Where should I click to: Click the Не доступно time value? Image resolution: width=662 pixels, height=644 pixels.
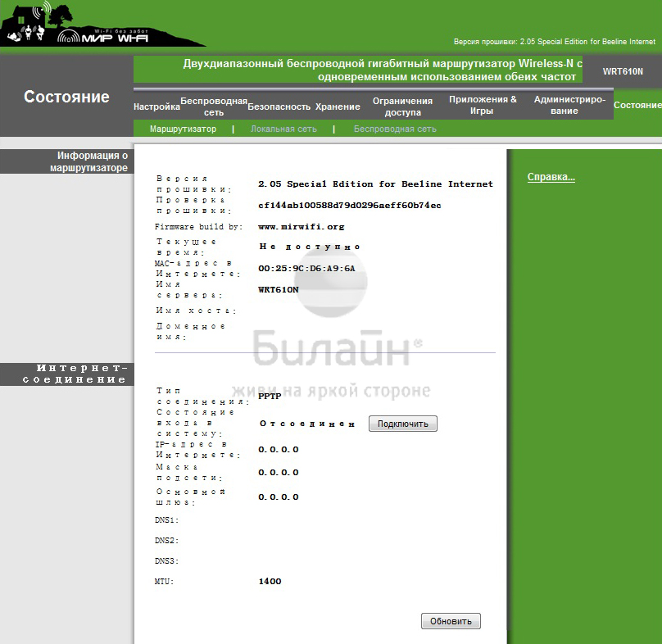[310, 247]
